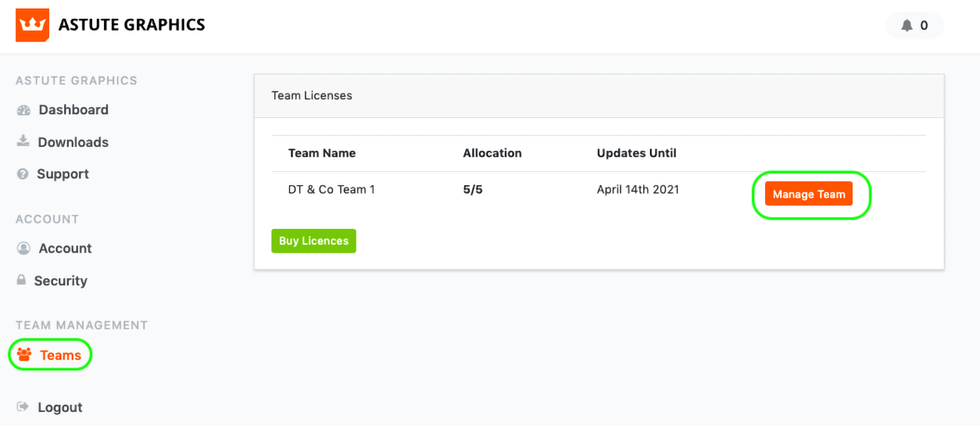Image resolution: width=980 pixels, height=426 pixels.
Task: Click the Logout exit icon
Action: point(23,406)
